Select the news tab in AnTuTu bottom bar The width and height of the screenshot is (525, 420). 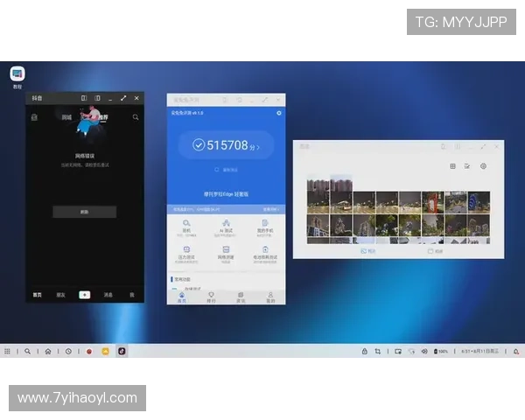[241, 297]
